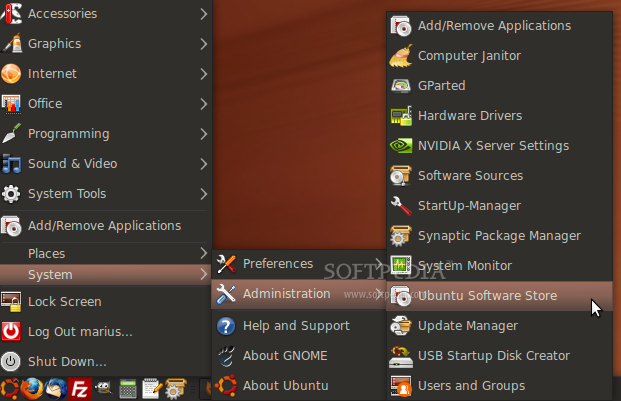This screenshot has height=401, width=621.
Task: Click the NVIDIA X Server Settings label
Action: coord(493,146)
